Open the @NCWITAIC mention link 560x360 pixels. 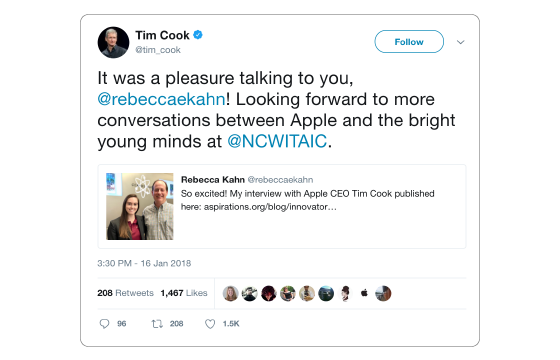point(277,141)
